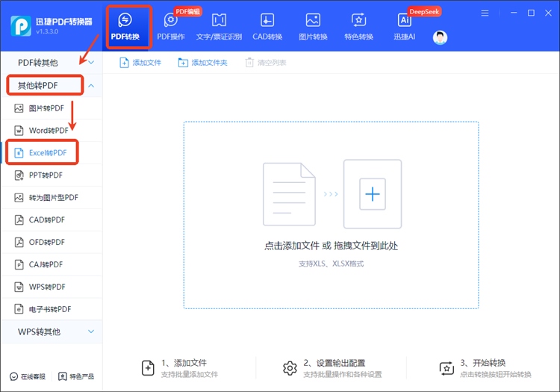560x392 pixels.
Task: Choose 电子书转PDF in the sidebar
Action: 52,309
